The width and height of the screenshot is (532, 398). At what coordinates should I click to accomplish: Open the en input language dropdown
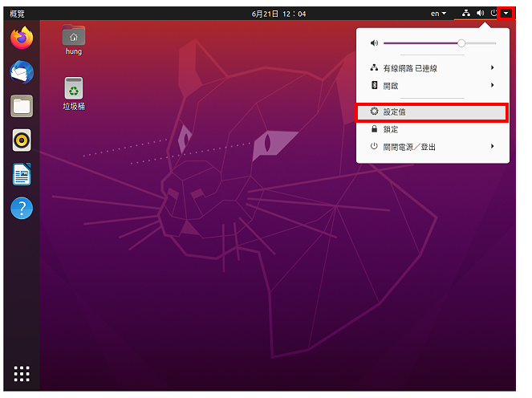coord(438,14)
